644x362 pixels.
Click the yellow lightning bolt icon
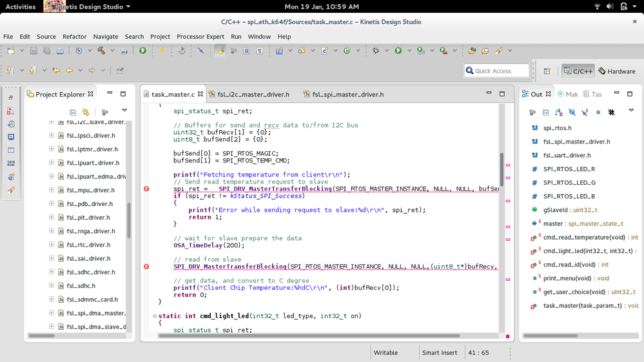click(162, 50)
